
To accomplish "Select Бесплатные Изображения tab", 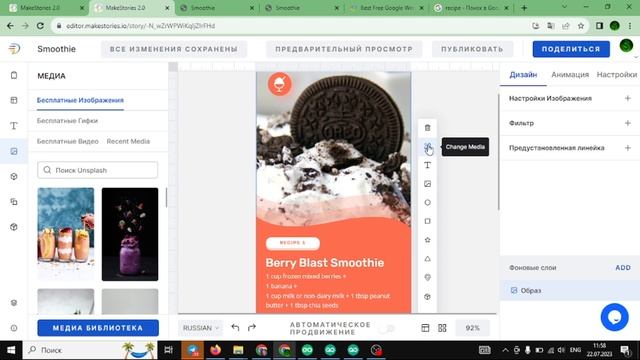I will click(80, 100).
